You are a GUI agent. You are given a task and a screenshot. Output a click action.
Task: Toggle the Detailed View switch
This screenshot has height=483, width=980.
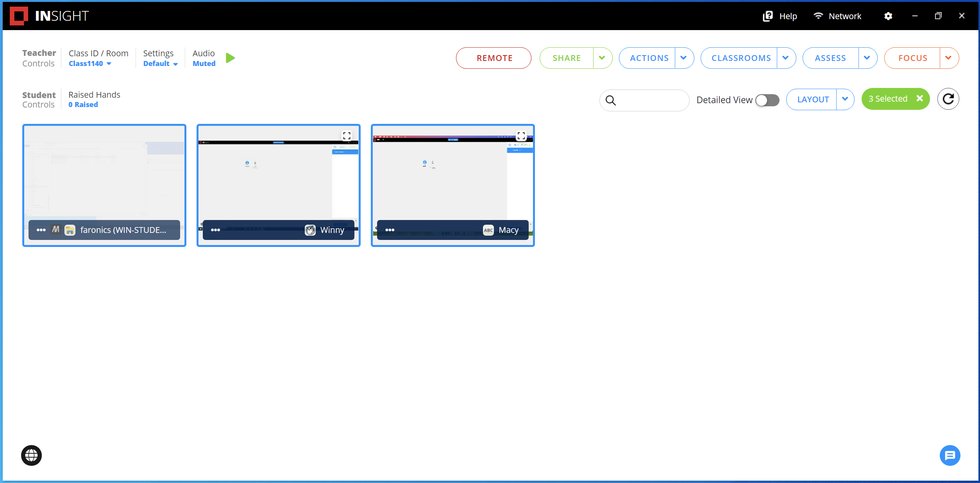coord(767,100)
